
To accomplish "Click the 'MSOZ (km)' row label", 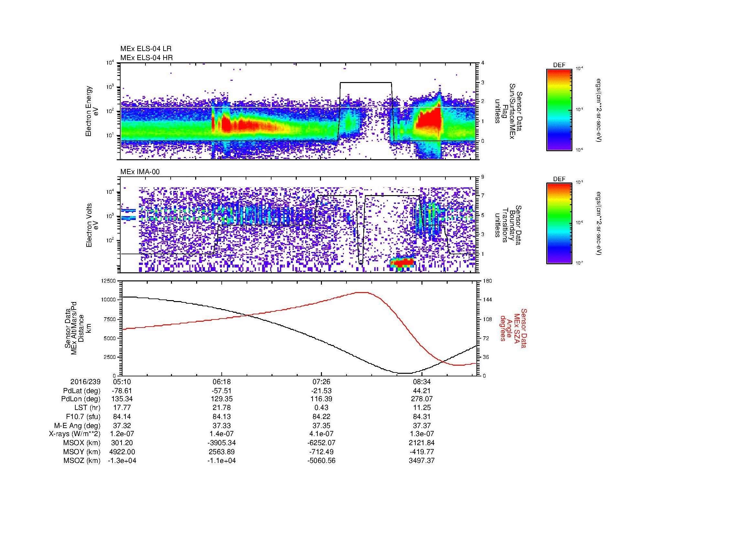I will click(x=82, y=461).
